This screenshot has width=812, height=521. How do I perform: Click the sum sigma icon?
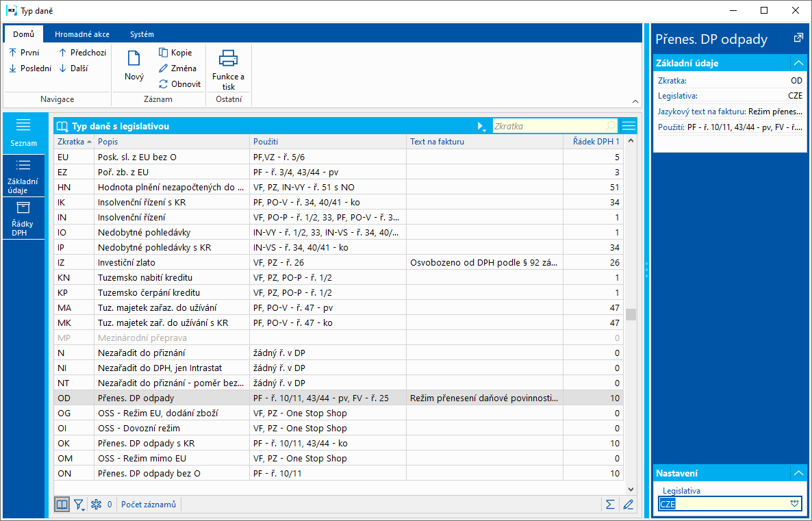click(610, 505)
